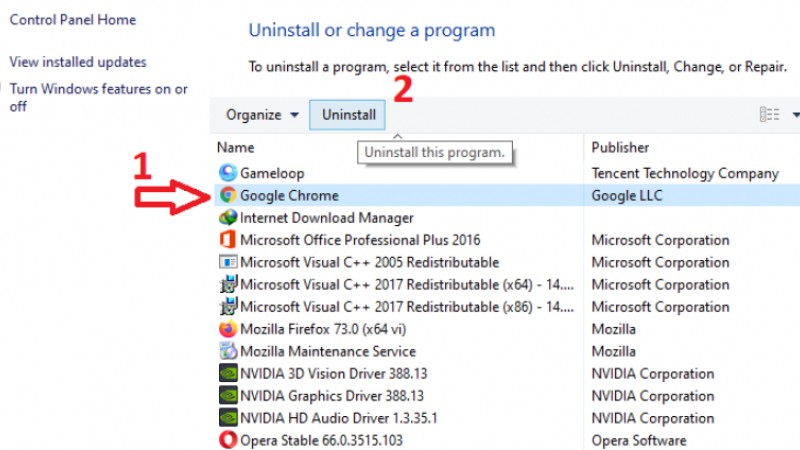Select the Mozilla Maintenance Service icon
This screenshot has height=450, width=800.
point(228,351)
